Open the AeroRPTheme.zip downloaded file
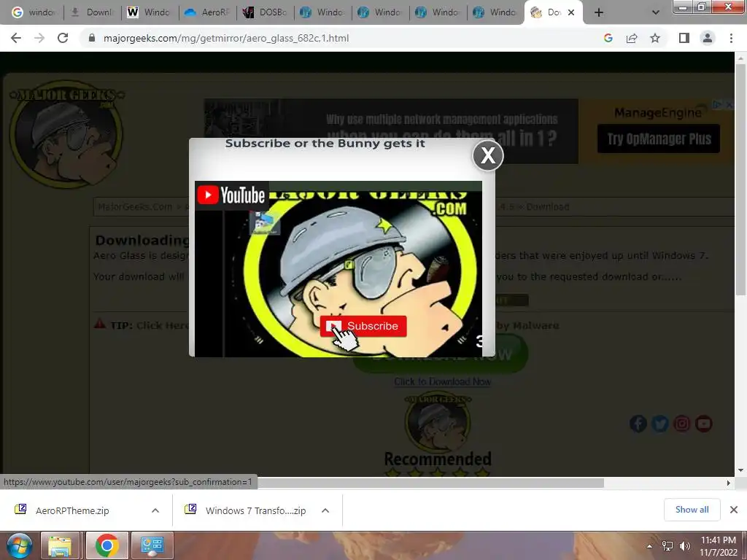The width and height of the screenshot is (747, 560). pyautogui.click(x=72, y=510)
